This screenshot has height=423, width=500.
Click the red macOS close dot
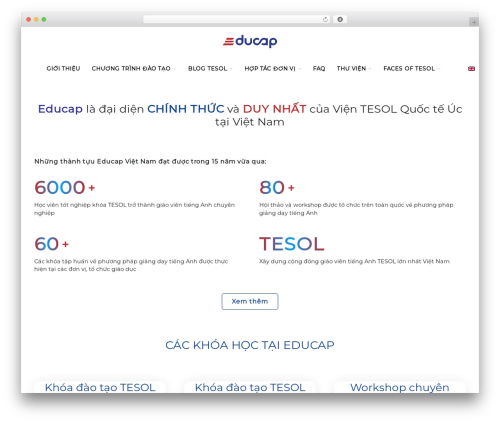pyautogui.click(x=29, y=20)
